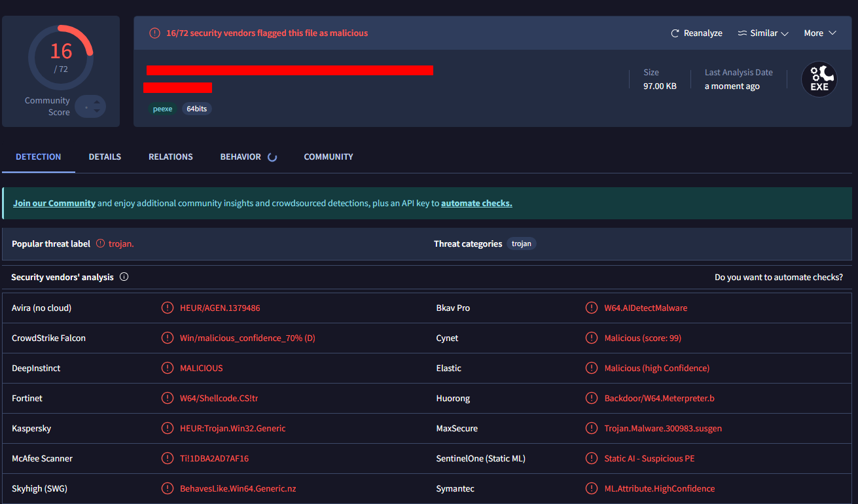Click the alert icon for Cynet result
This screenshot has height=504, width=858.
(x=592, y=338)
